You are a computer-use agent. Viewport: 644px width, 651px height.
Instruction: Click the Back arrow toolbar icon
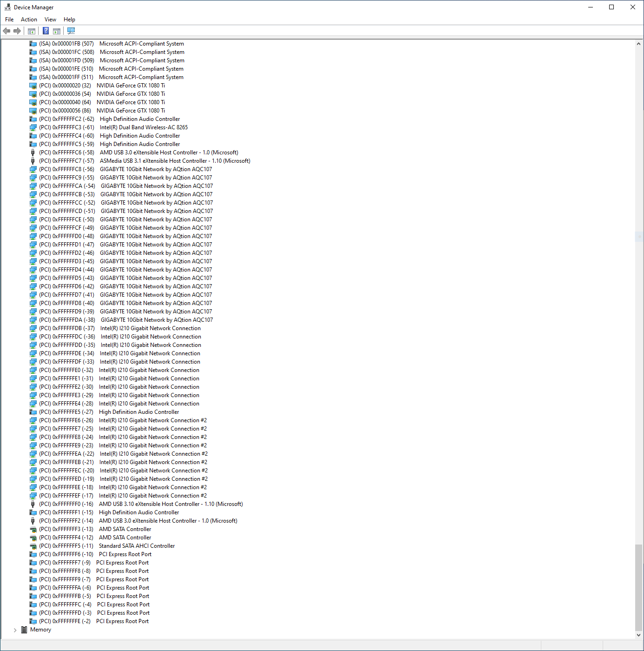[x=7, y=31]
